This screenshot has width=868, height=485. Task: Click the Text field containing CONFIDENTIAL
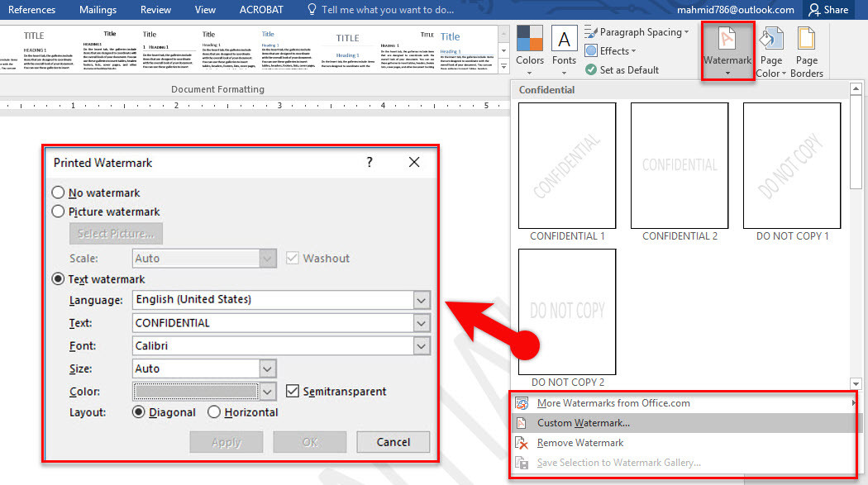pos(273,323)
